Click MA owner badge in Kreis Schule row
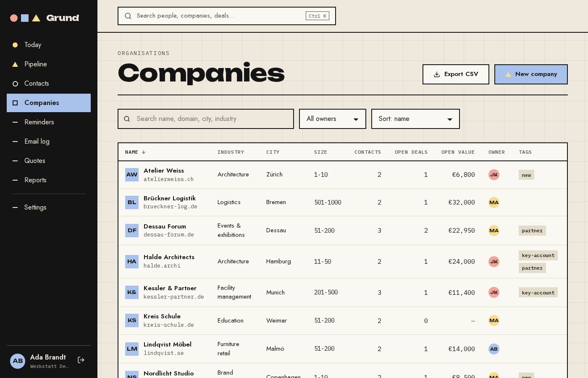This screenshot has width=588, height=378. point(494,320)
